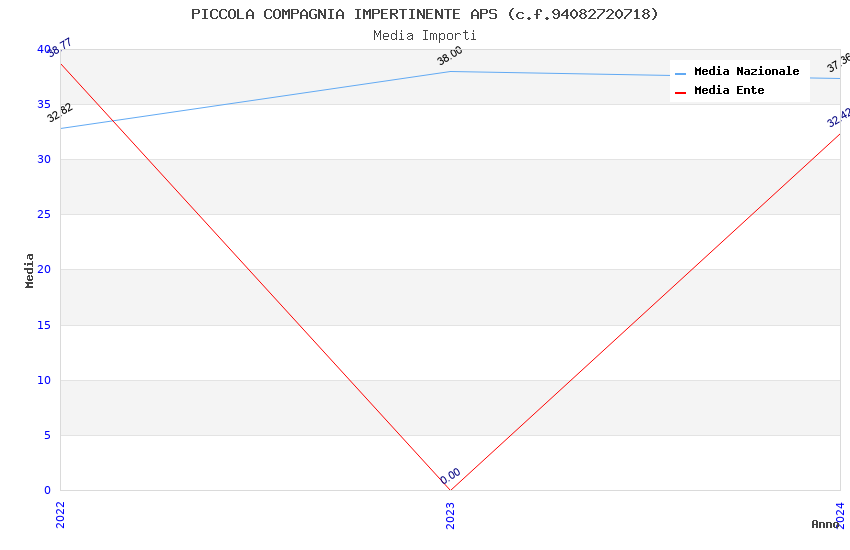Click the blue Media Nazionale legend swatch

[681, 73]
